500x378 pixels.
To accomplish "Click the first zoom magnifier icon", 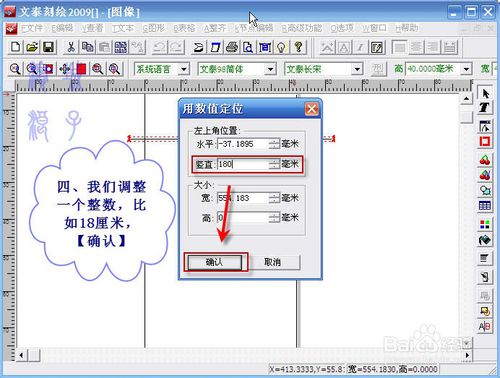I will tap(15, 69).
